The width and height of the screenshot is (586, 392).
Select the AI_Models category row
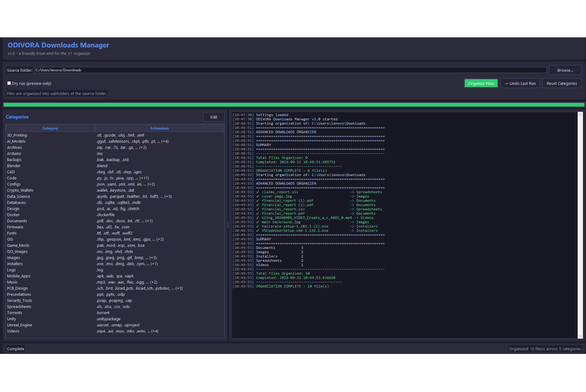click(115, 141)
